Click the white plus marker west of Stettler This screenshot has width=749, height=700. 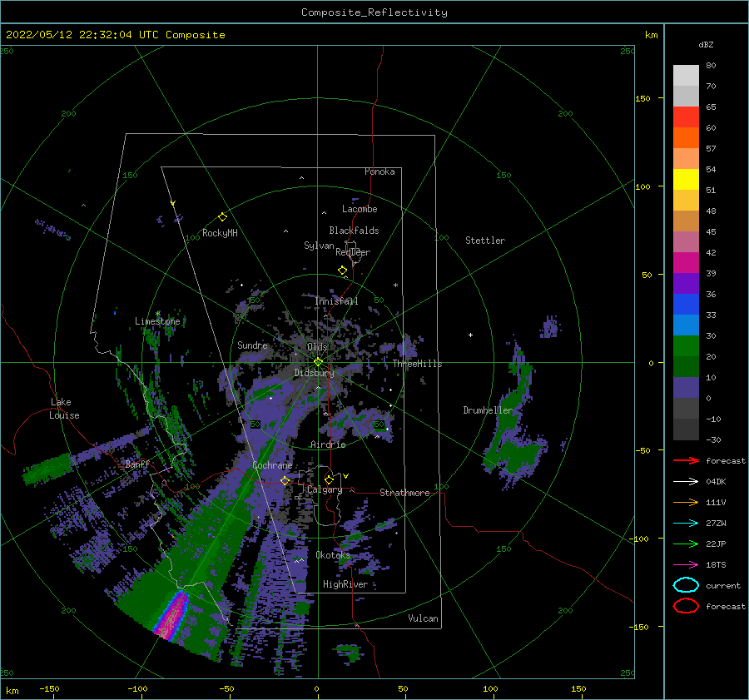(470, 335)
